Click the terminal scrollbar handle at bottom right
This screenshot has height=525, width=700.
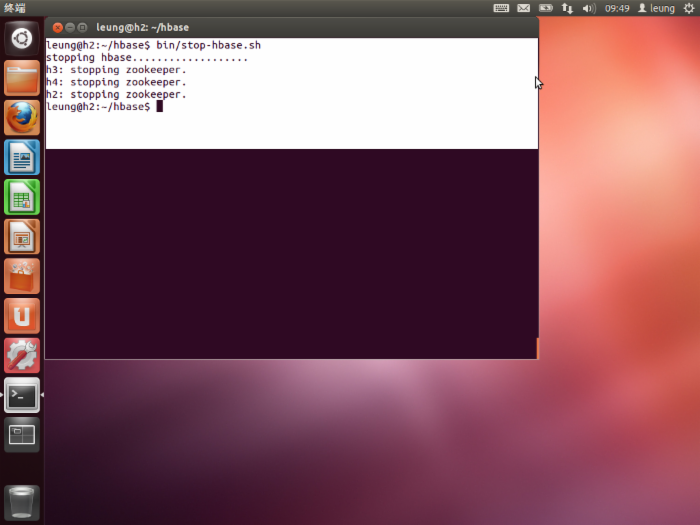(x=538, y=348)
